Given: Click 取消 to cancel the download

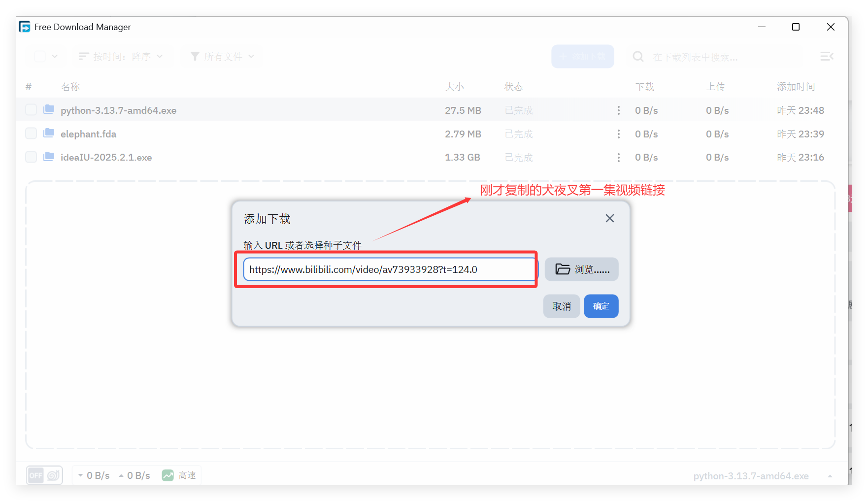Looking at the screenshot, I should click(x=562, y=306).
